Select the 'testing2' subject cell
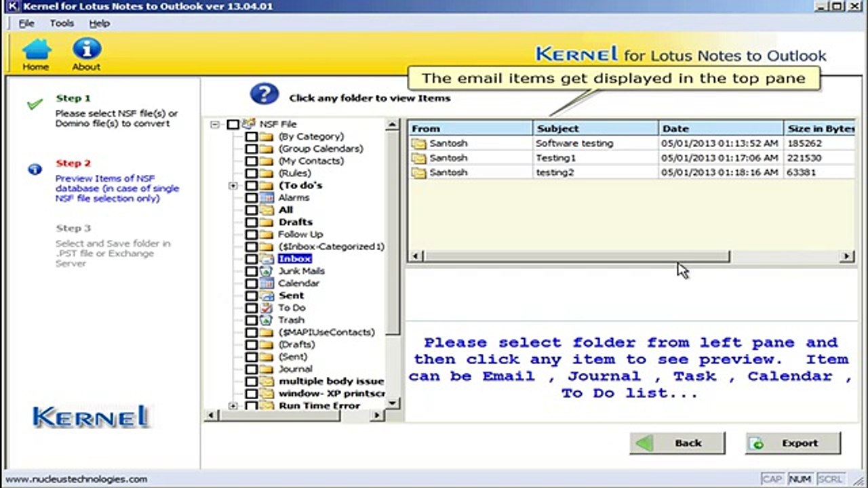Screen dimensions: 868x488 [595, 172]
